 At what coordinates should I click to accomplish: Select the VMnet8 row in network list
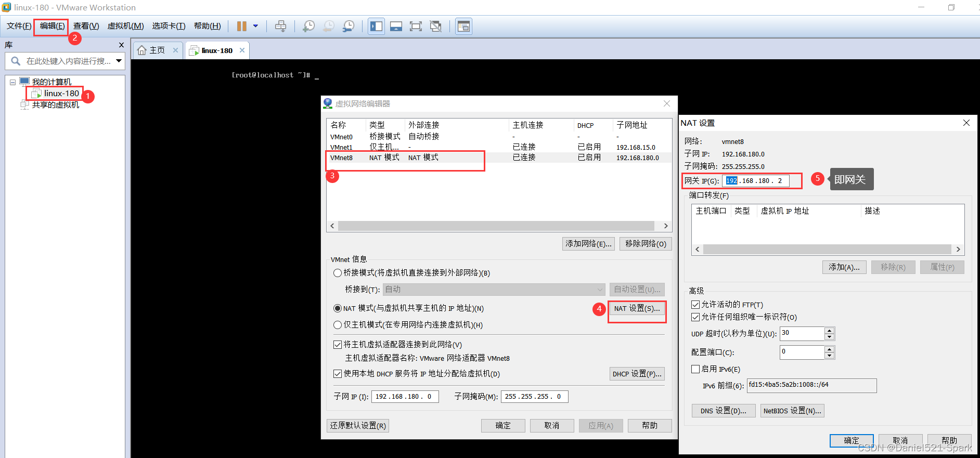pyautogui.click(x=499, y=158)
